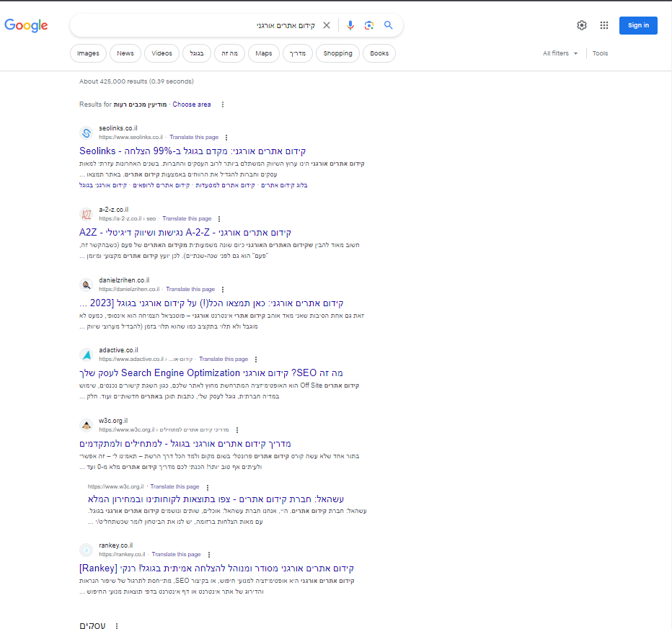The image size is (672, 629).
Task: Translate the rankey.co.il page
Action: (x=176, y=554)
